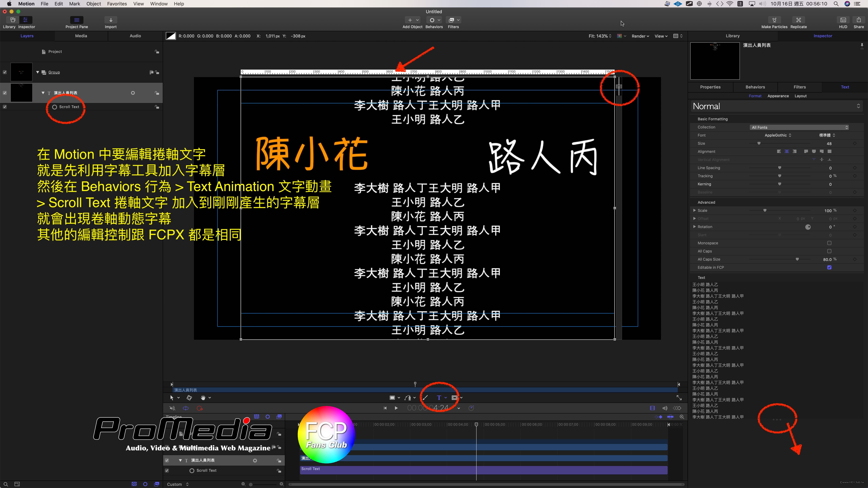Open the Favorites menu

(117, 4)
